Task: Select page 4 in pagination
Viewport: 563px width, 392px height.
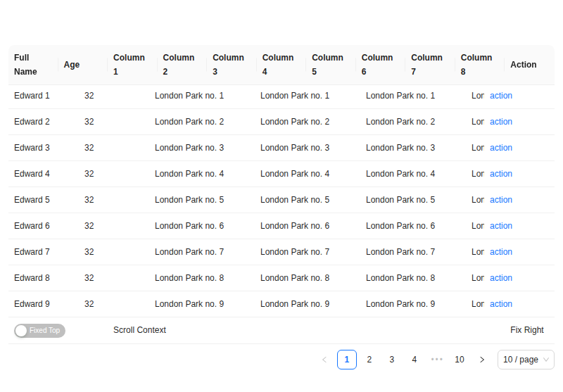Action: (x=415, y=360)
